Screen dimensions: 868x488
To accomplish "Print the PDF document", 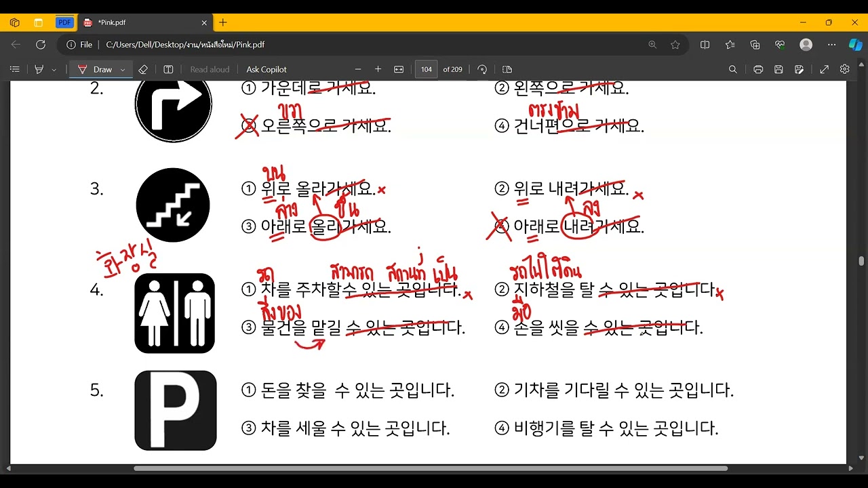I will [758, 69].
